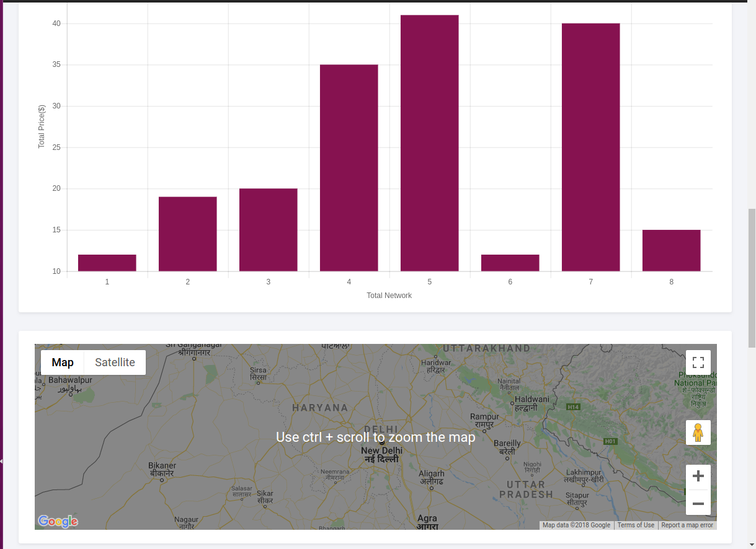Click the Neemrana label on map

click(x=335, y=475)
